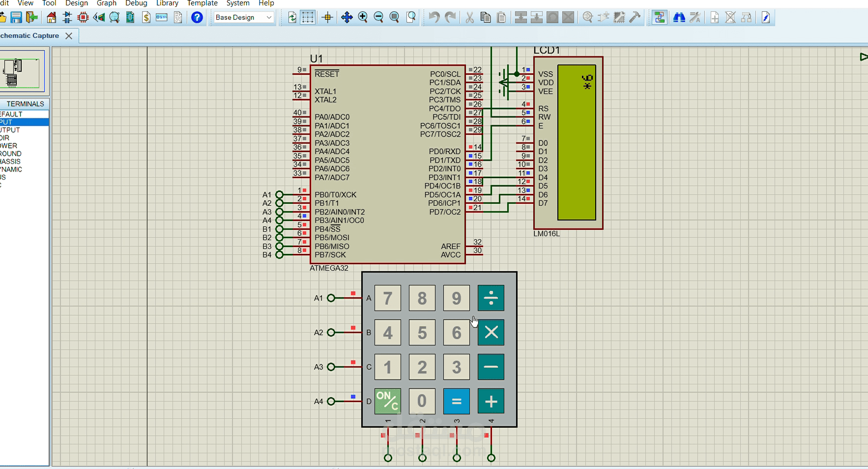The height and width of the screenshot is (469, 868).
Task: Click Pick Parts from Libraries icon
Action: pyautogui.click(x=588, y=18)
